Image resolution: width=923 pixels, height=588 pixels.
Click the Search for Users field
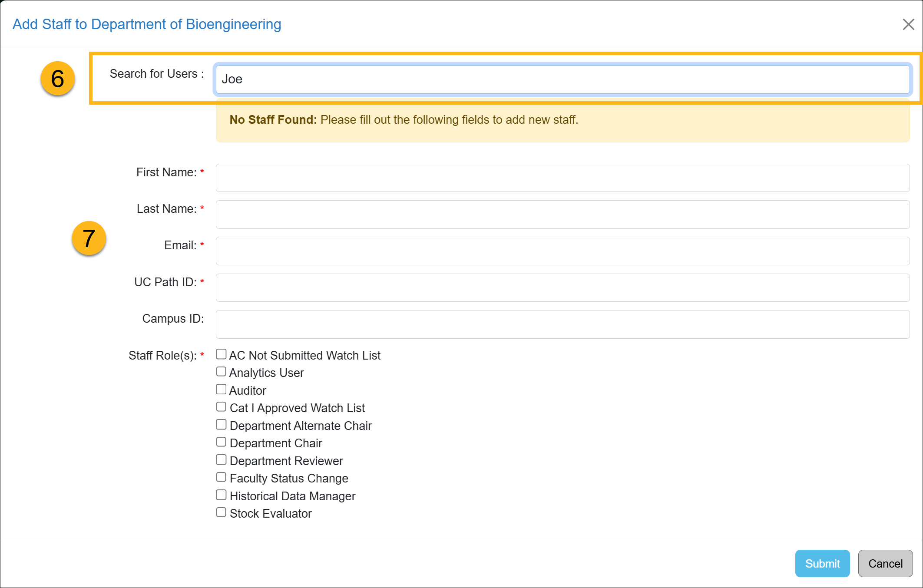(562, 79)
